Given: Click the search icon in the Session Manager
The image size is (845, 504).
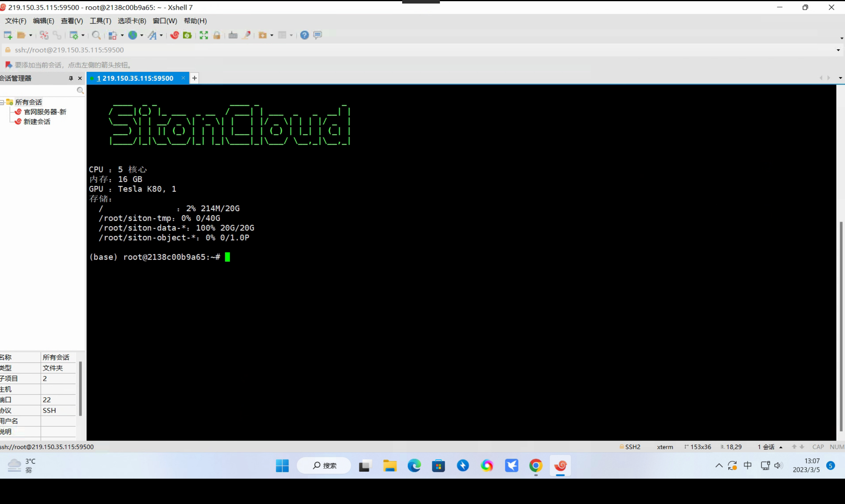Looking at the screenshot, I should pos(80,90).
